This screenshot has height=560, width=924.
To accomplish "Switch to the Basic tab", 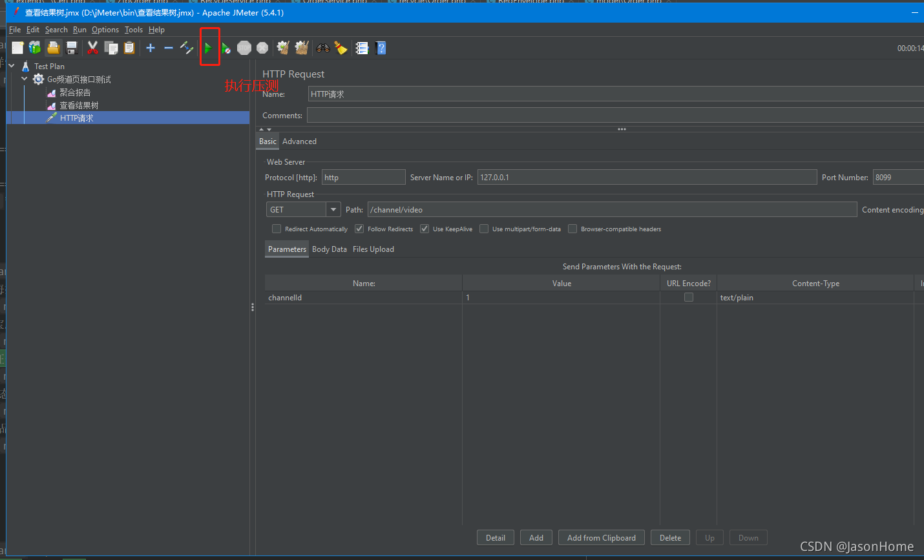I will point(268,141).
